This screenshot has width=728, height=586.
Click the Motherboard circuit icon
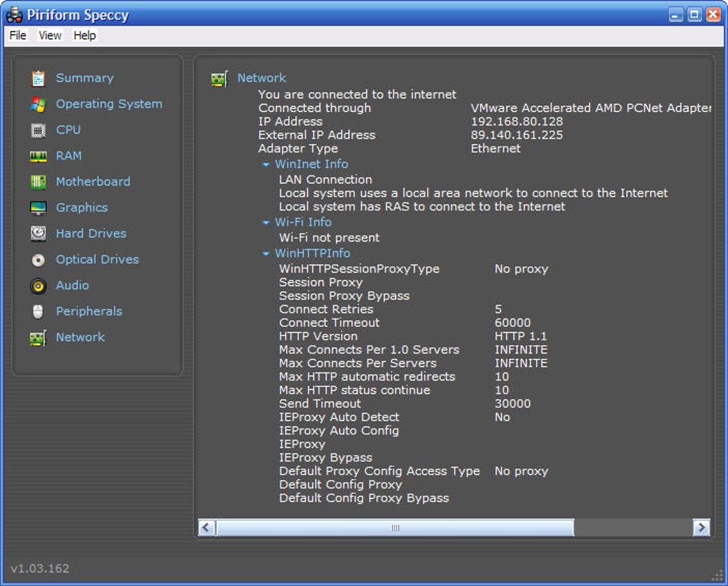pyautogui.click(x=38, y=181)
